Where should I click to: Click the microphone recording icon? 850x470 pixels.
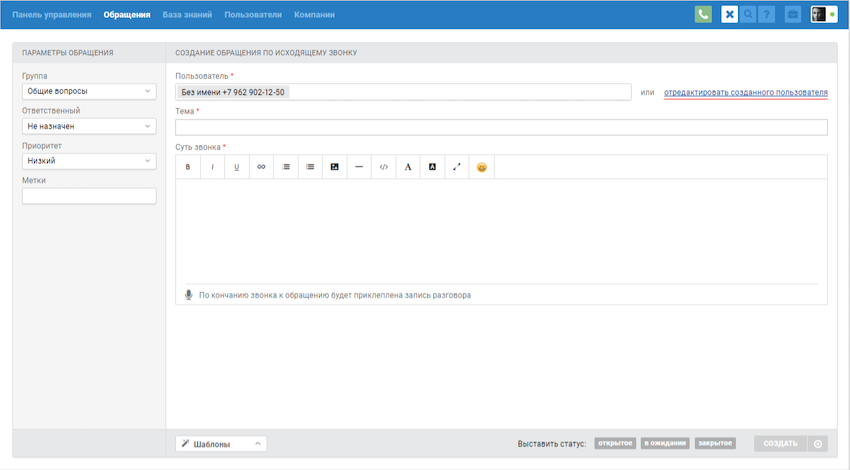point(189,295)
